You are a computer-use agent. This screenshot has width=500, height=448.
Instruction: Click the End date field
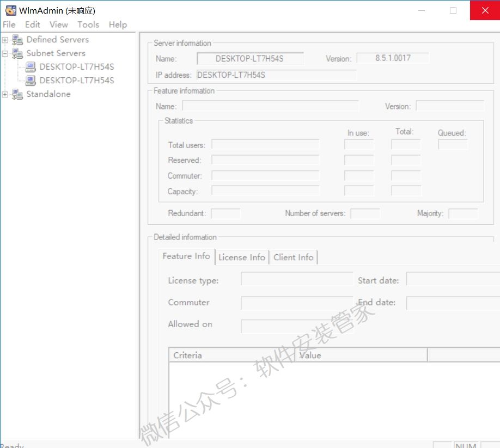tap(453, 303)
